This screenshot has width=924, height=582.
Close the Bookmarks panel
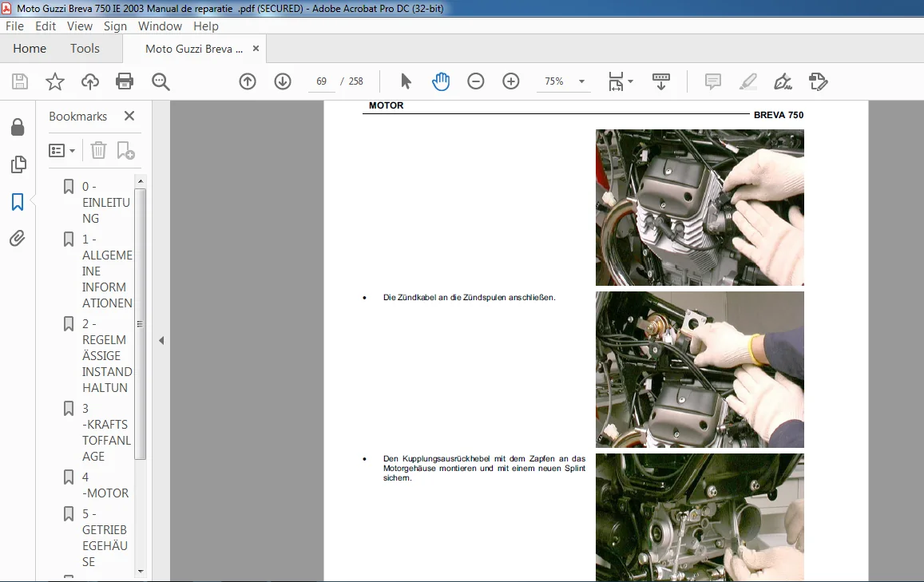click(x=129, y=116)
